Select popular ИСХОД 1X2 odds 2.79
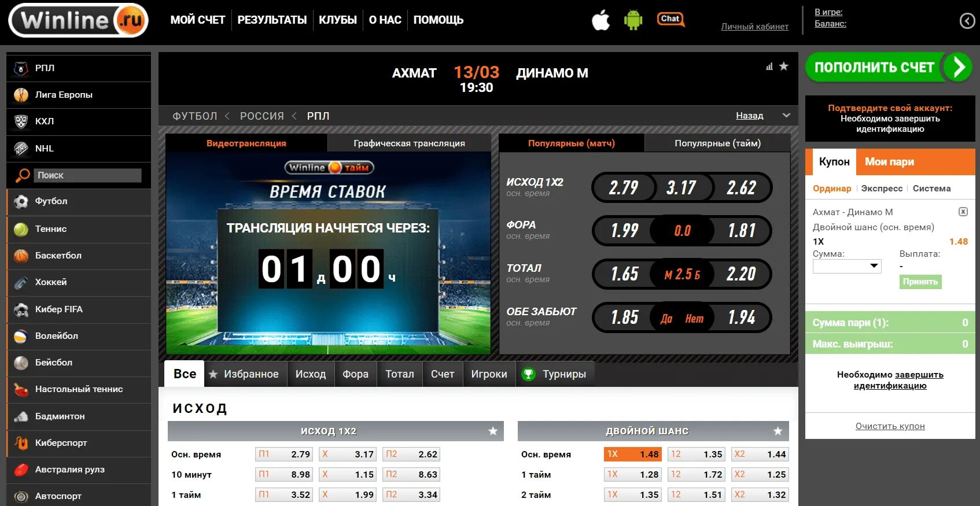980x506 pixels. click(x=624, y=187)
